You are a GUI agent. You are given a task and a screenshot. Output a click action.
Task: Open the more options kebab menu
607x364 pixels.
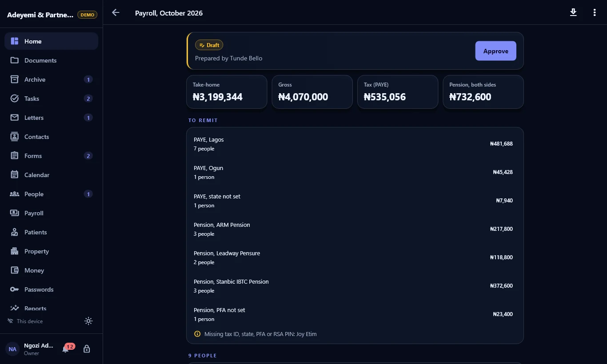tap(595, 12)
